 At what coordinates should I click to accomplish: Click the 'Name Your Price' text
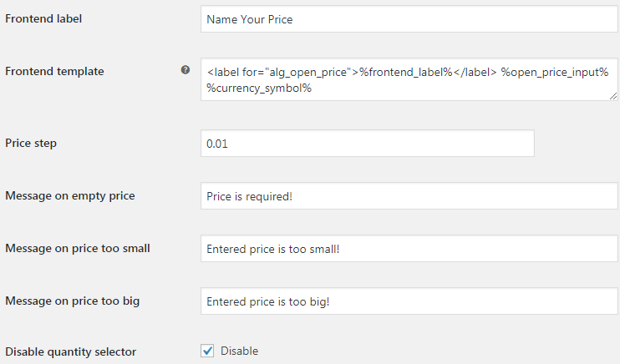250,19
